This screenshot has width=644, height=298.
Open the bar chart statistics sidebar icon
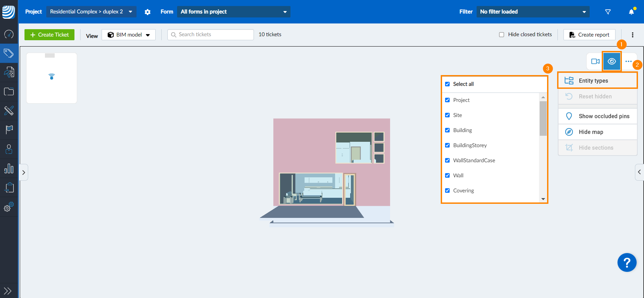pos(9,168)
